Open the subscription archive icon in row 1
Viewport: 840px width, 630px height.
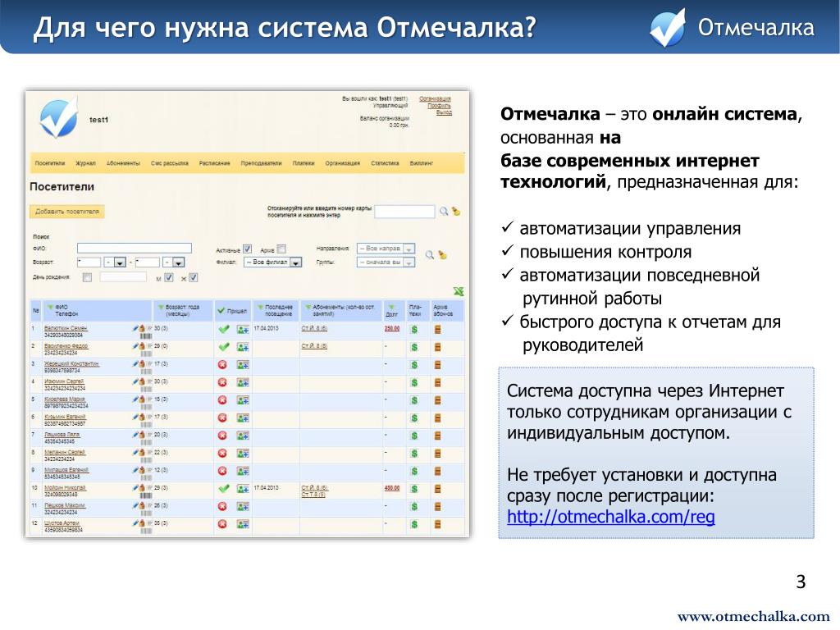(437, 330)
